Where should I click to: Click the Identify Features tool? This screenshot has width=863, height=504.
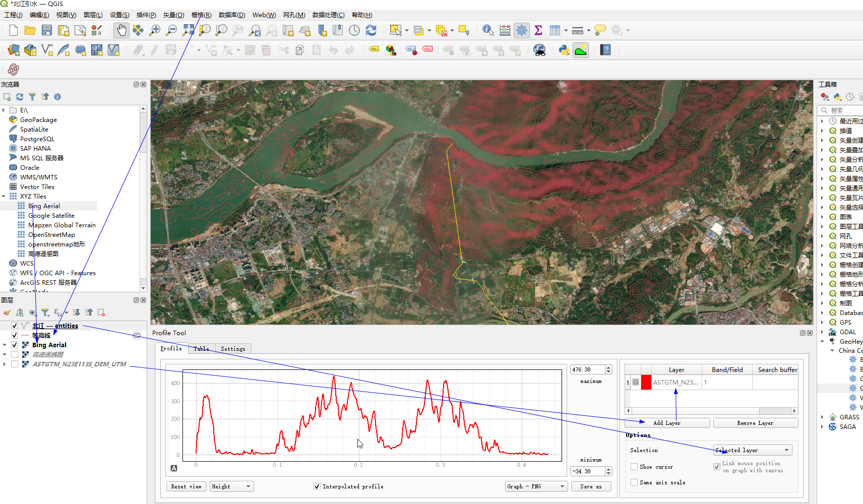(x=487, y=30)
